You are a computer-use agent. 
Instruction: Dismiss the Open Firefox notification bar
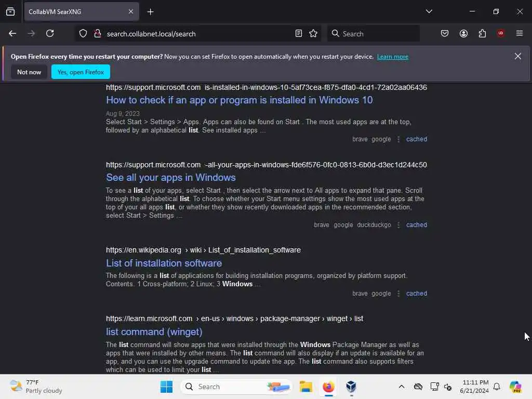(518, 56)
